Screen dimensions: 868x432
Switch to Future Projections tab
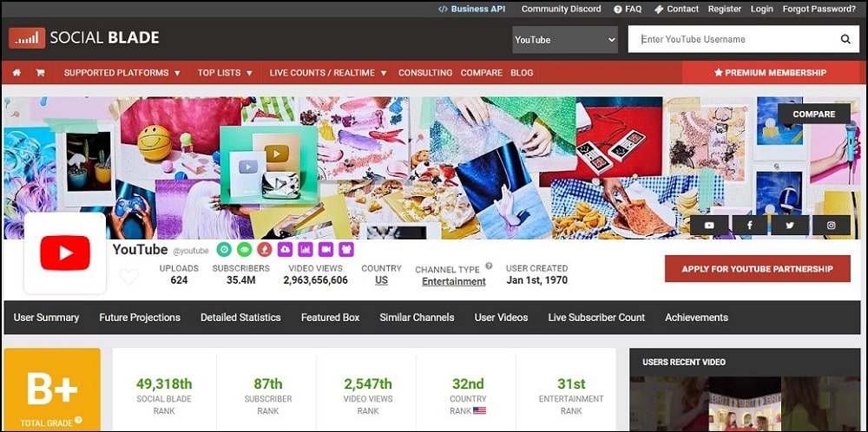[x=140, y=317]
